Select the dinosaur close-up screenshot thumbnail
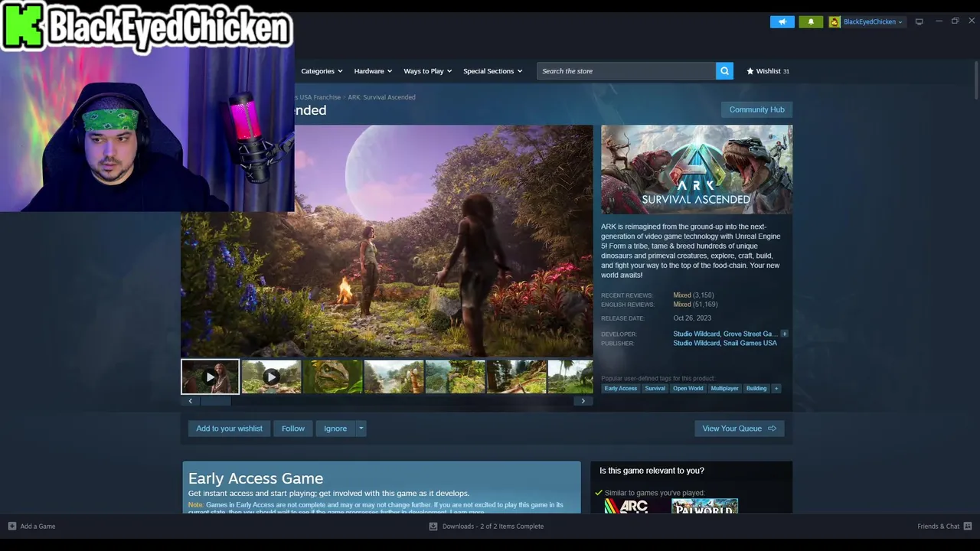 332,377
